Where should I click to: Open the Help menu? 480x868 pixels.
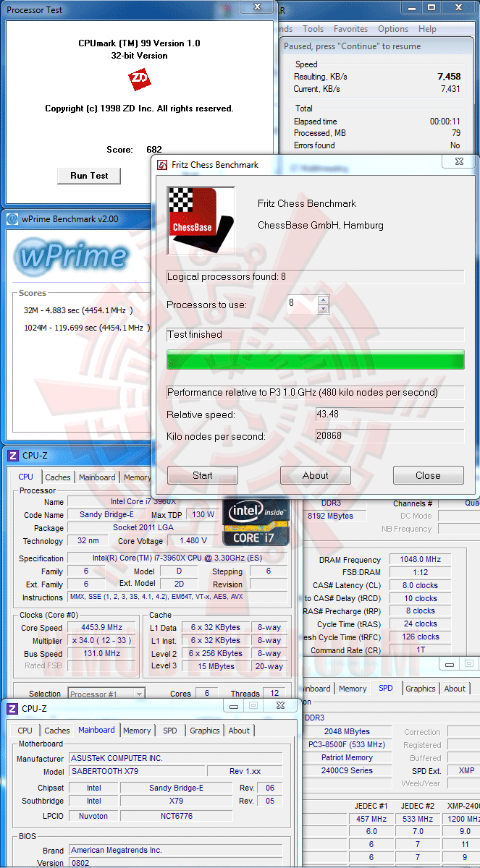(427, 29)
